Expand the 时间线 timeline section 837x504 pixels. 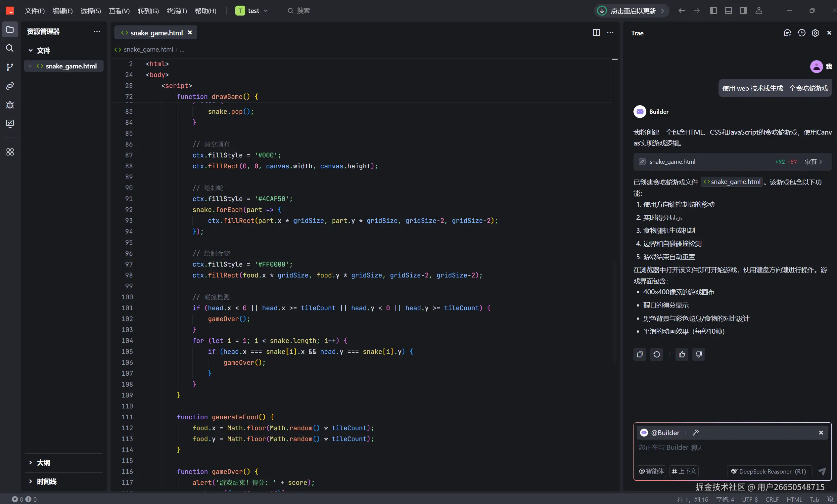pyautogui.click(x=47, y=482)
